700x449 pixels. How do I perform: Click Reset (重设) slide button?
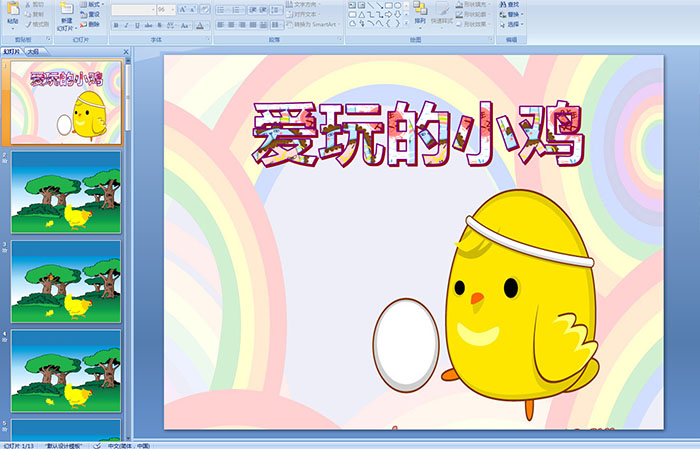pyautogui.click(x=90, y=14)
